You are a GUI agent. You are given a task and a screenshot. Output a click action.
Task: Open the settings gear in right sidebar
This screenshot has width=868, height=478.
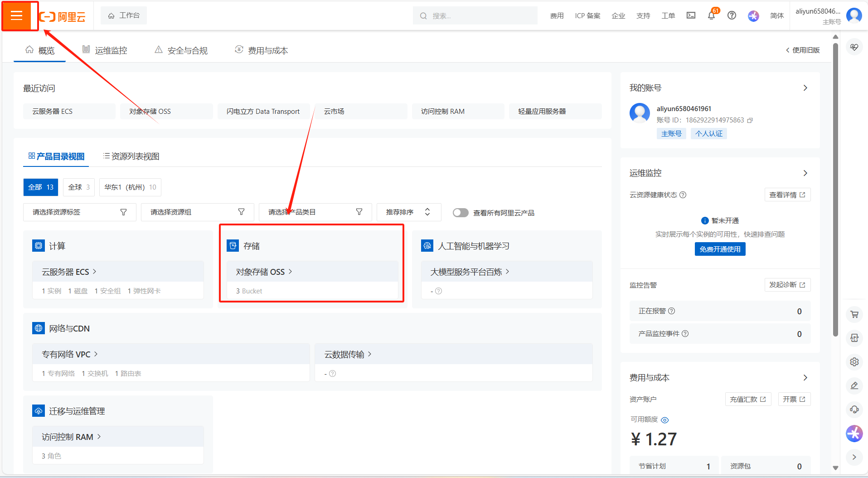point(854,362)
